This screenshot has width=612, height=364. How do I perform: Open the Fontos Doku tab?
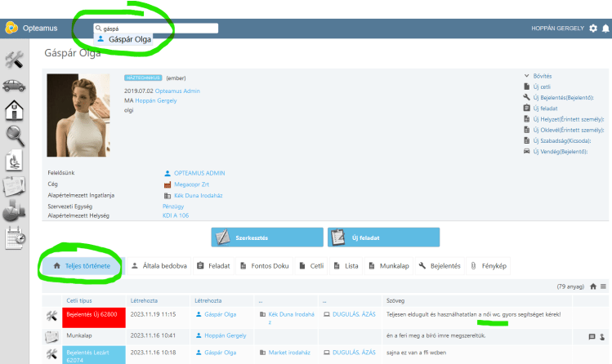tap(266, 266)
